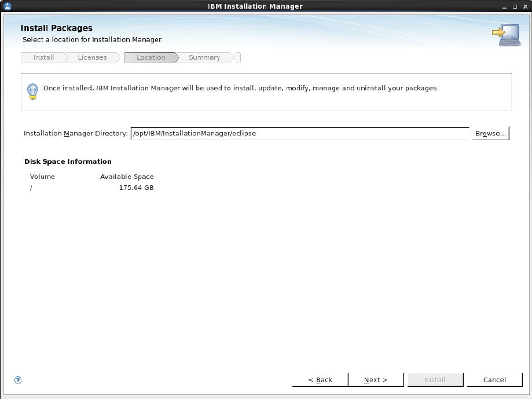Image resolution: width=532 pixels, height=399 pixels.
Task: Click the Disk Space Information heading
Action: tap(68, 162)
